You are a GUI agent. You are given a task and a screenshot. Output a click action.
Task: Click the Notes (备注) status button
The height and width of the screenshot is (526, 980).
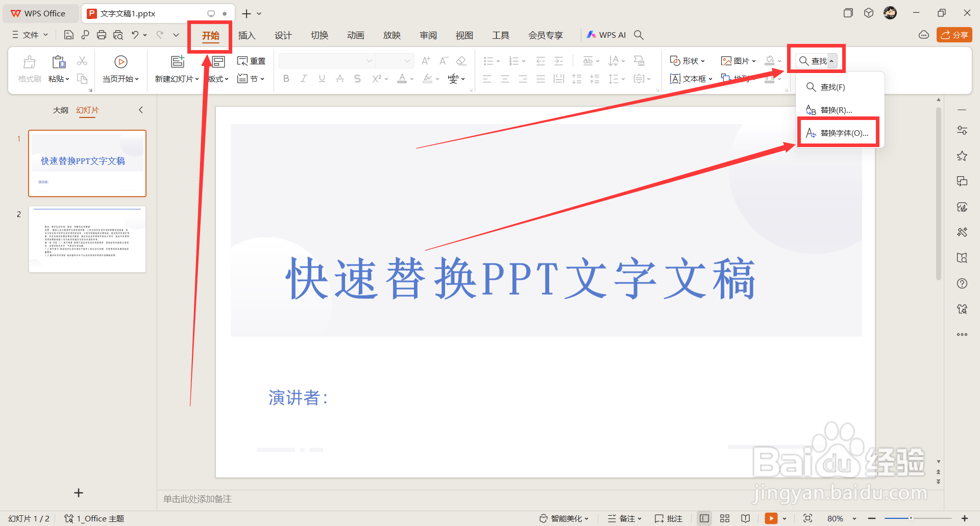click(x=624, y=518)
